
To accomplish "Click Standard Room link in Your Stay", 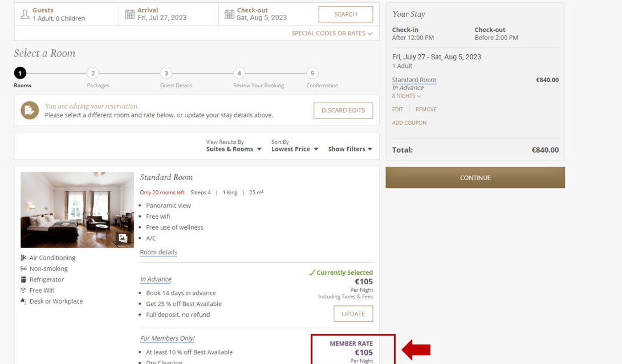I will (414, 80).
